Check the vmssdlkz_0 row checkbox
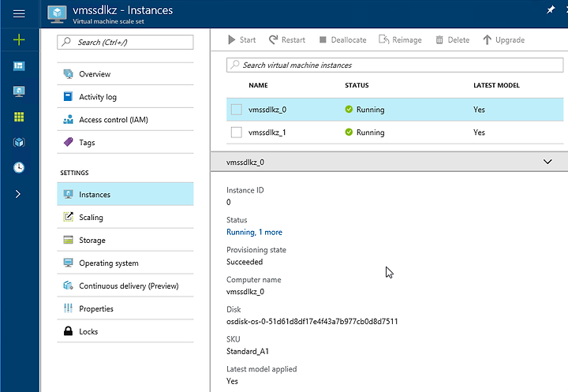568x392 pixels. (x=237, y=110)
